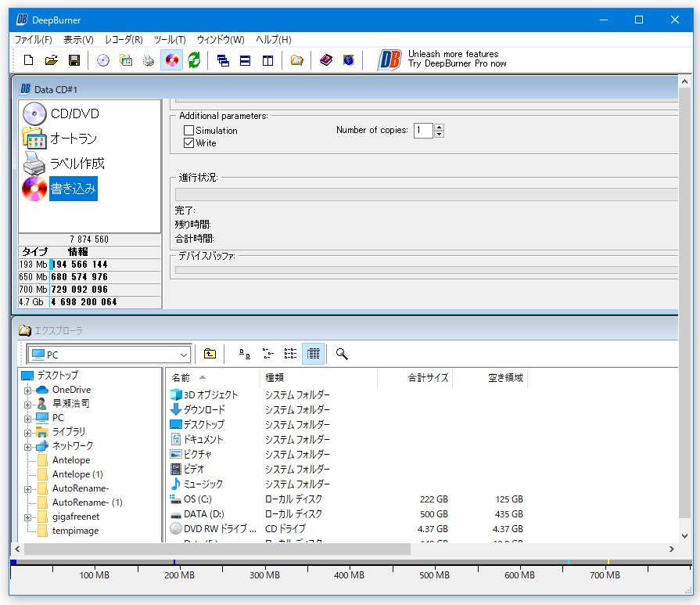Open the ウィンドウ(W) menu
Image resolution: width=700 pixels, height=605 pixels.
point(221,40)
